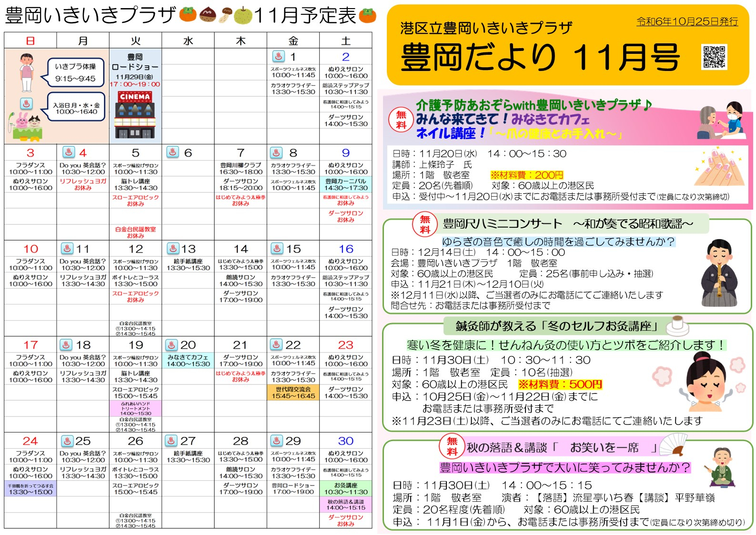This screenshot has height=535, width=756.
Task: Click the bath icon beside date 4
Action: coord(69,152)
